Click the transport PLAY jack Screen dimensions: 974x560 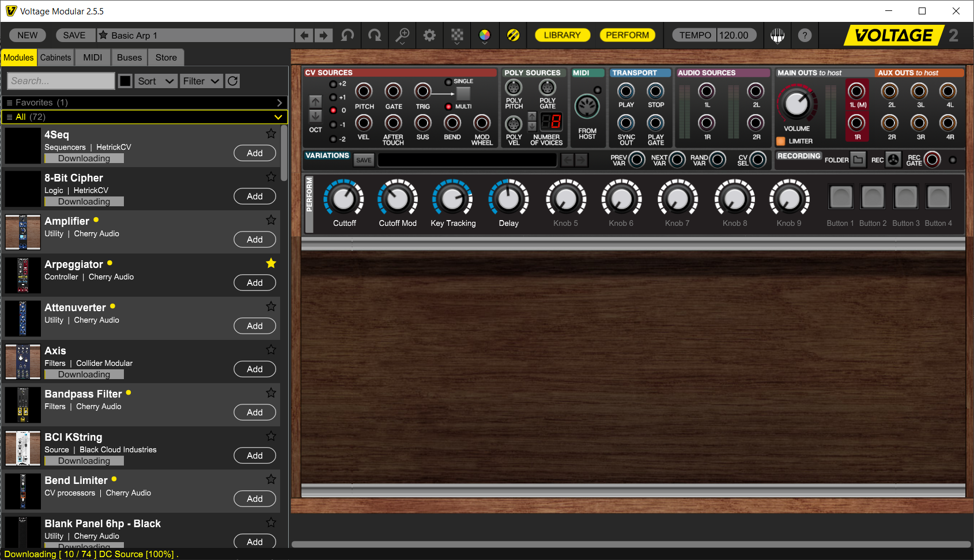(x=626, y=91)
